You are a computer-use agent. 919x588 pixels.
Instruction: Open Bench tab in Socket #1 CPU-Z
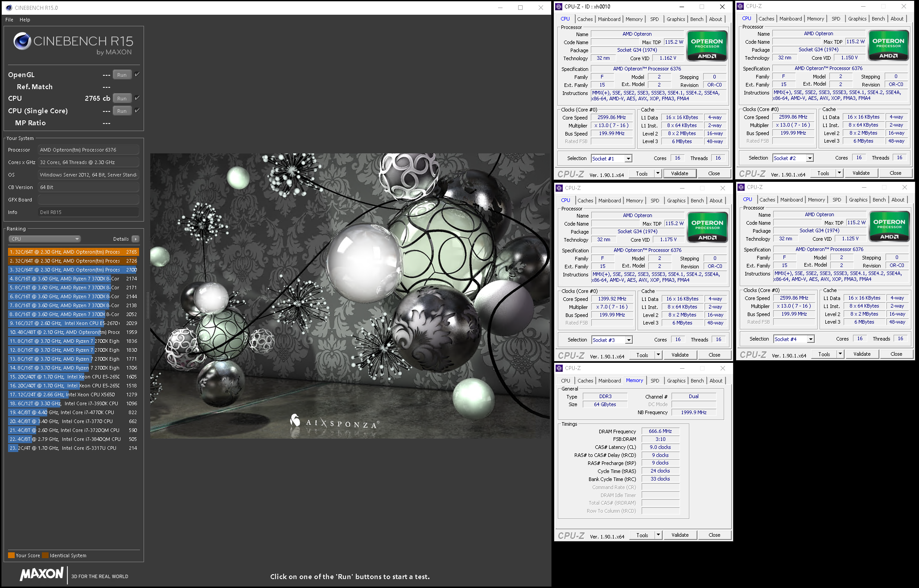(x=696, y=19)
